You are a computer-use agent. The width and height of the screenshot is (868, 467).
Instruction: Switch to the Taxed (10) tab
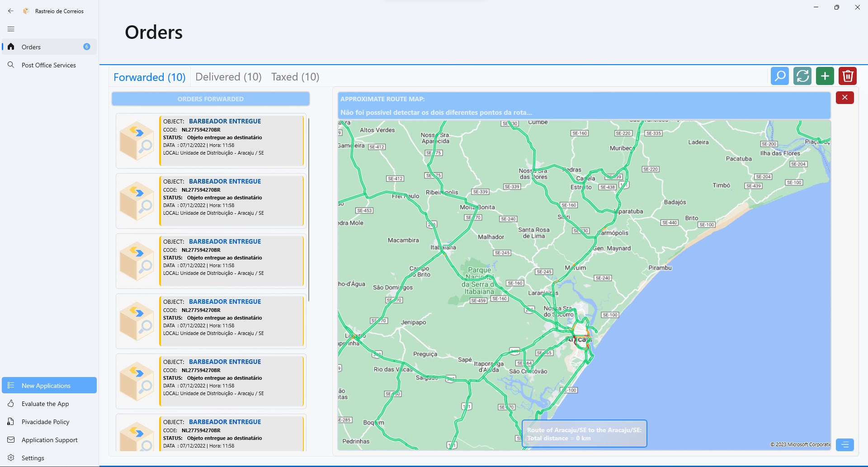point(295,77)
